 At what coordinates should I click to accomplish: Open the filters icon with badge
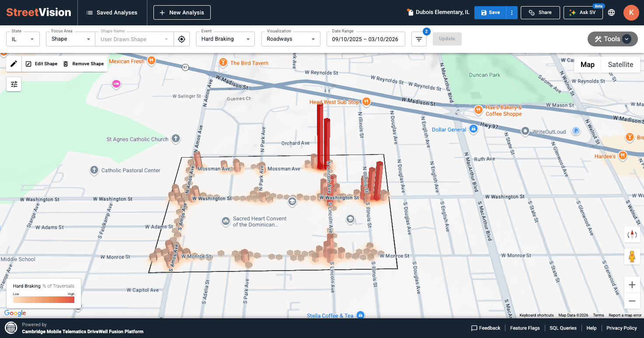tap(419, 39)
